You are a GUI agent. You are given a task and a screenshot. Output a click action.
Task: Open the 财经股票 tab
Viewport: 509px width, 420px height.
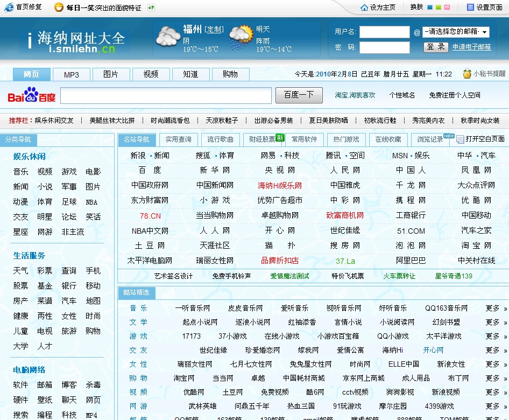262,139
